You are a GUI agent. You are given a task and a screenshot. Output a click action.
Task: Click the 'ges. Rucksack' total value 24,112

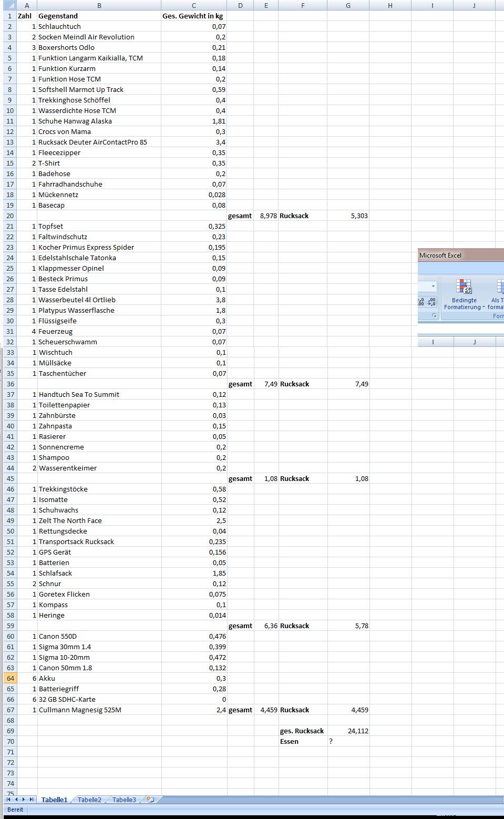[348, 731]
